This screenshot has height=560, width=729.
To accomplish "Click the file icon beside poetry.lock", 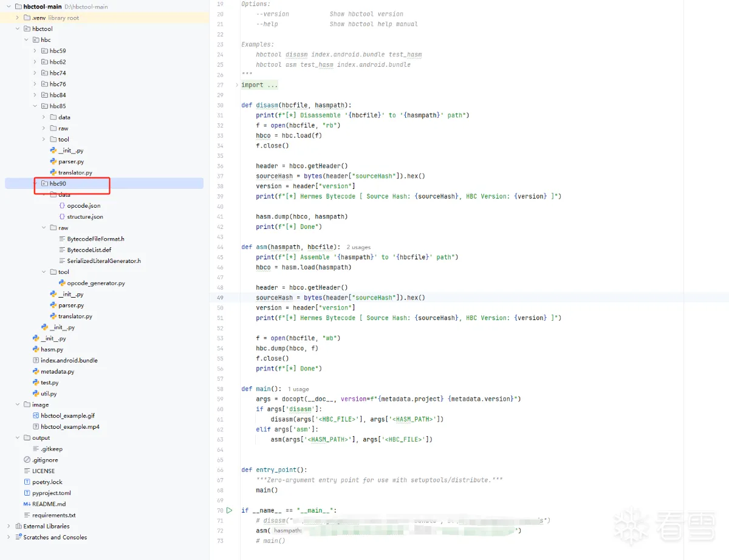I will pos(27,482).
